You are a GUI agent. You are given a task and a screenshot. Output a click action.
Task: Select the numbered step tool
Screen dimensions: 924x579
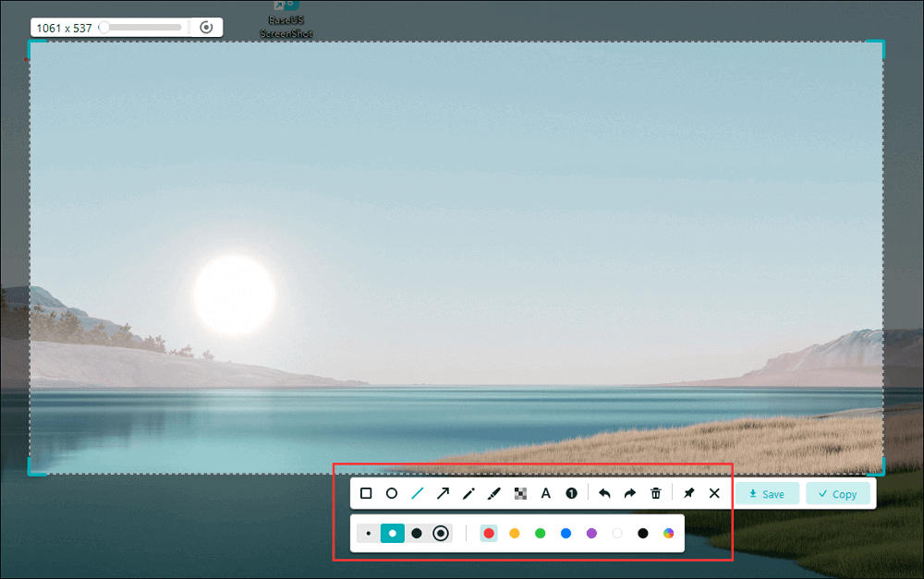[x=571, y=493]
